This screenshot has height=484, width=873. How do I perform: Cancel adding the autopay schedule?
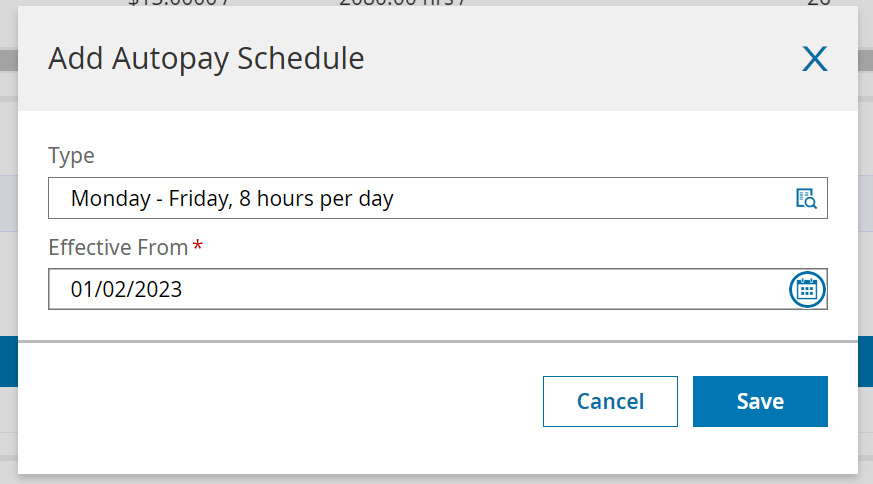pos(610,401)
